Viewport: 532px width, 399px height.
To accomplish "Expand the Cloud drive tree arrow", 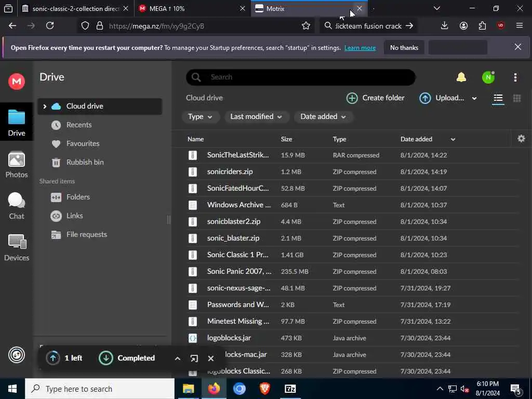I will (45, 107).
